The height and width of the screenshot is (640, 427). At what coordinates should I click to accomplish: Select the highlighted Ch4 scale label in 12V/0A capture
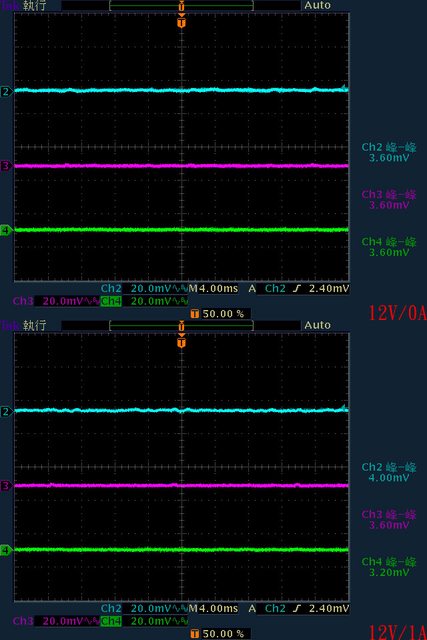tap(111, 301)
